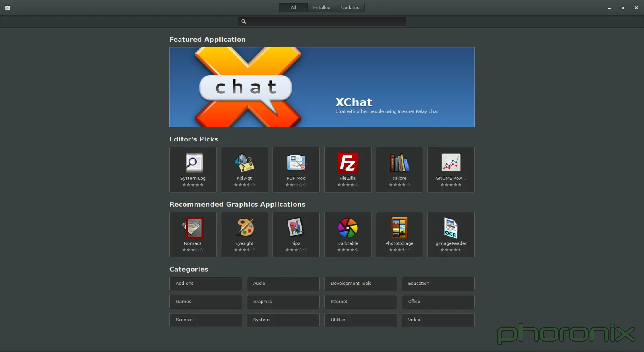Select the GNOME Power Statistics icon
The image size is (644, 352).
tap(451, 163)
